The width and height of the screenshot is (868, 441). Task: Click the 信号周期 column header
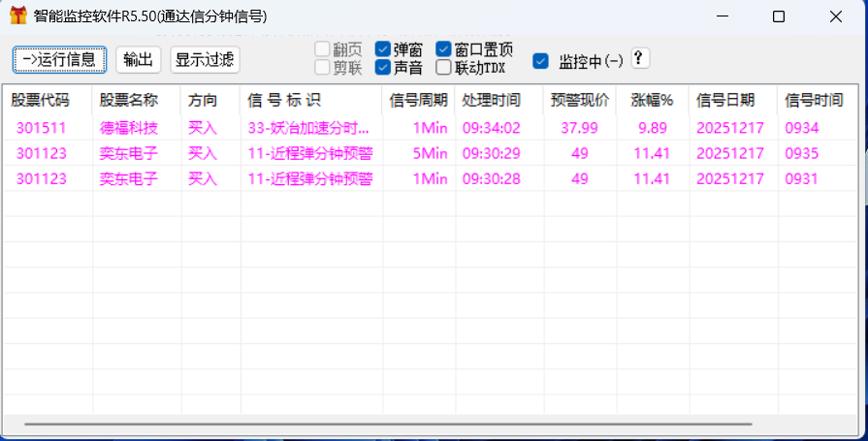419,100
